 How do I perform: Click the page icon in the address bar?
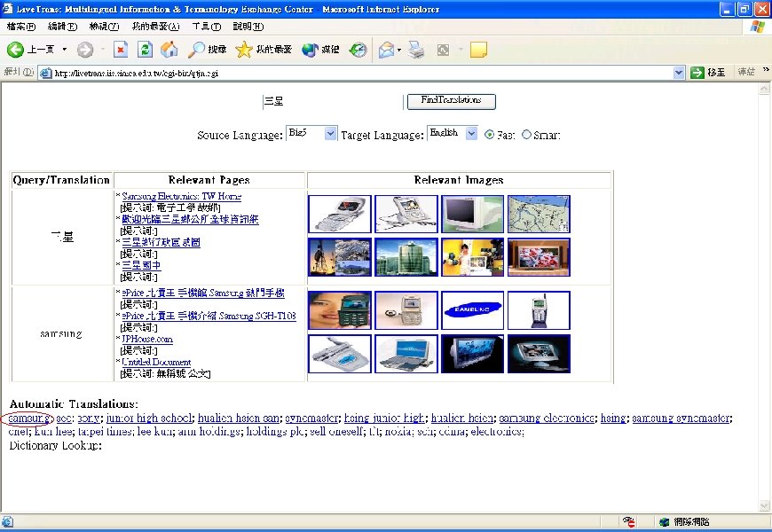pos(46,73)
